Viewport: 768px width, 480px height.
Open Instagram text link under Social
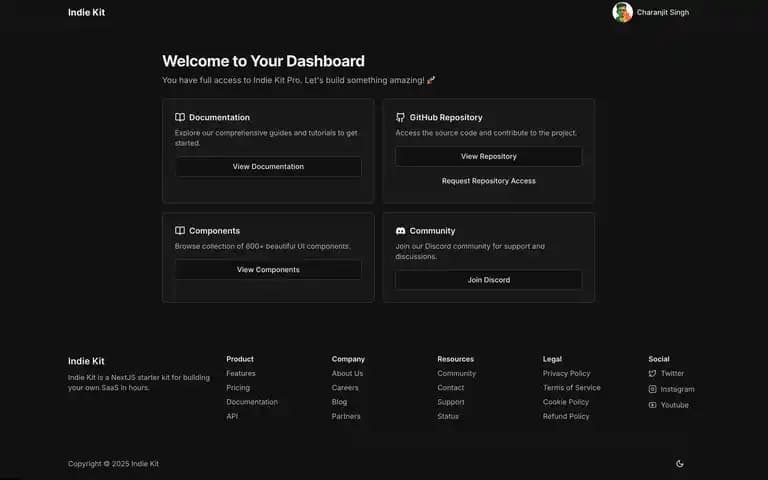coord(677,389)
